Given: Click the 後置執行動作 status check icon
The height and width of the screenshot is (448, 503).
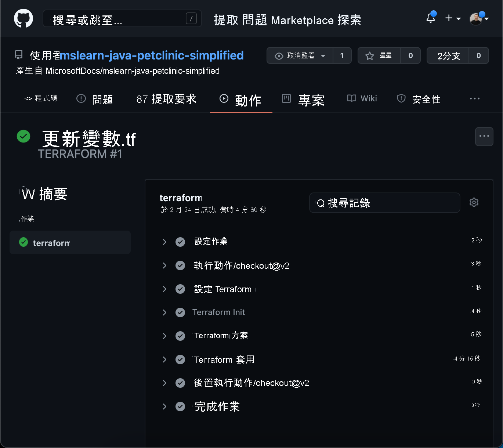Looking at the screenshot, I should pyautogui.click(x=180, y=383).
